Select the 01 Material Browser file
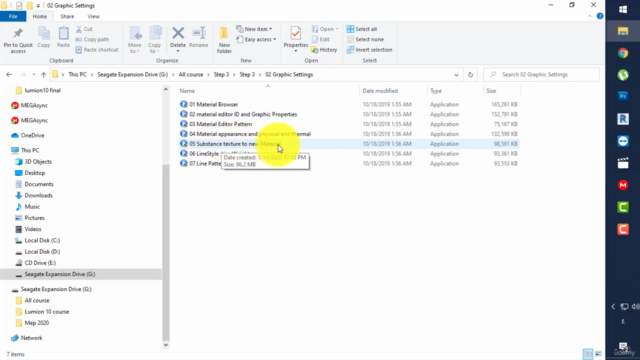The width and height of the screenshot is (640, 360). [x=213, y=104]
